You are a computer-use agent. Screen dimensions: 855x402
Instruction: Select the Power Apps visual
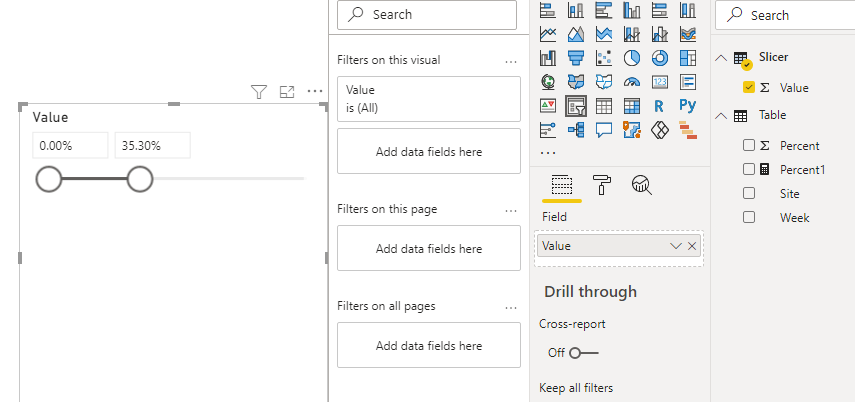660,129
